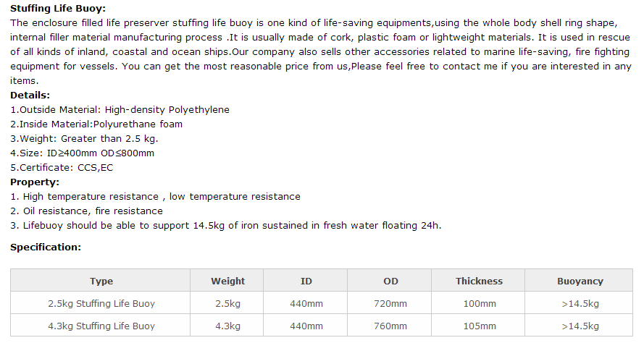Click the "Specification:" heading
The height and width of the screenshot is (343, 644).
(x=45, y=247)
